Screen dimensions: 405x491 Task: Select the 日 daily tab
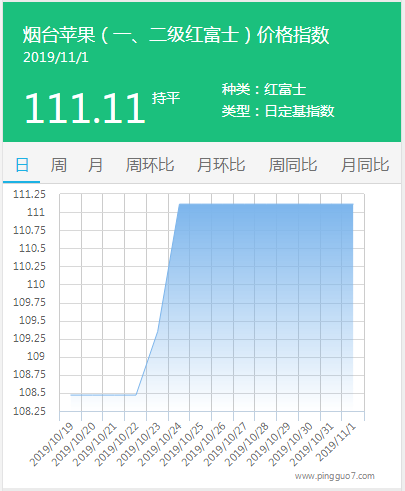click(x=22, y=165)
